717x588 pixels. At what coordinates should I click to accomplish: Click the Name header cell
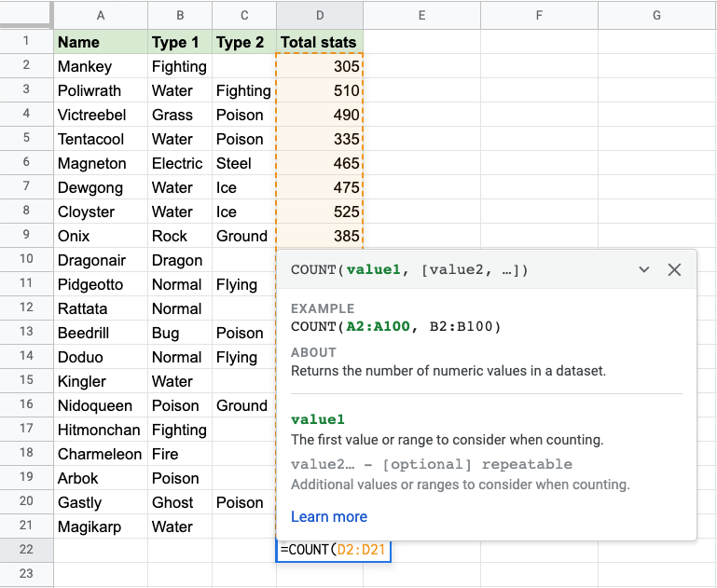pyautogui.click(x=101, y=42)
